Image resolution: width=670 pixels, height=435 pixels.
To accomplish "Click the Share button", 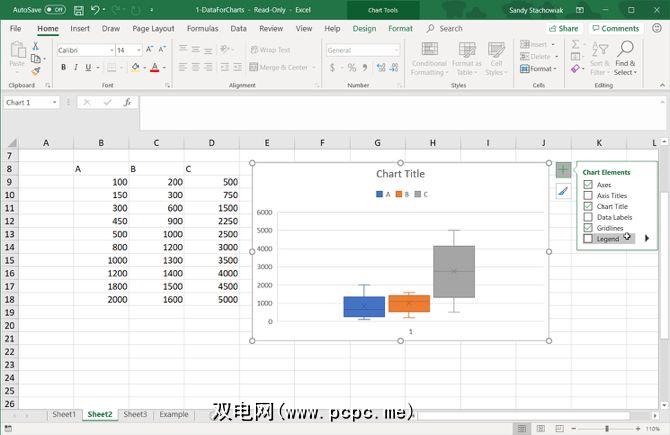I will (563, 28).
